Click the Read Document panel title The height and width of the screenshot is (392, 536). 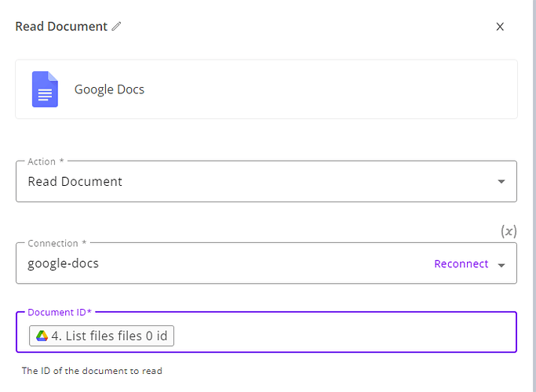(x=61, y=27)
